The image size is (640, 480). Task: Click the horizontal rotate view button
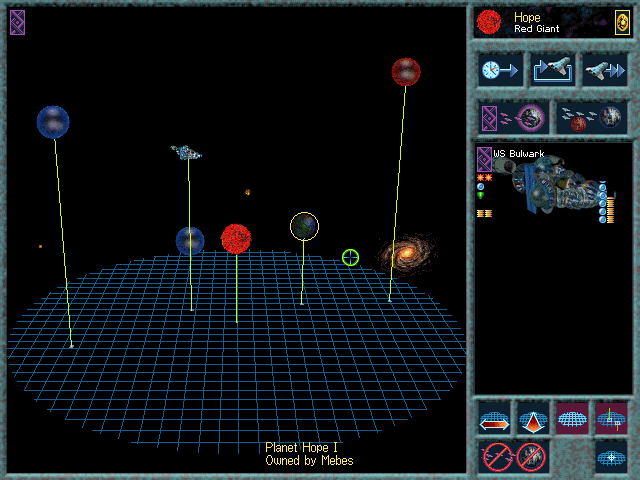click(494, 418)
